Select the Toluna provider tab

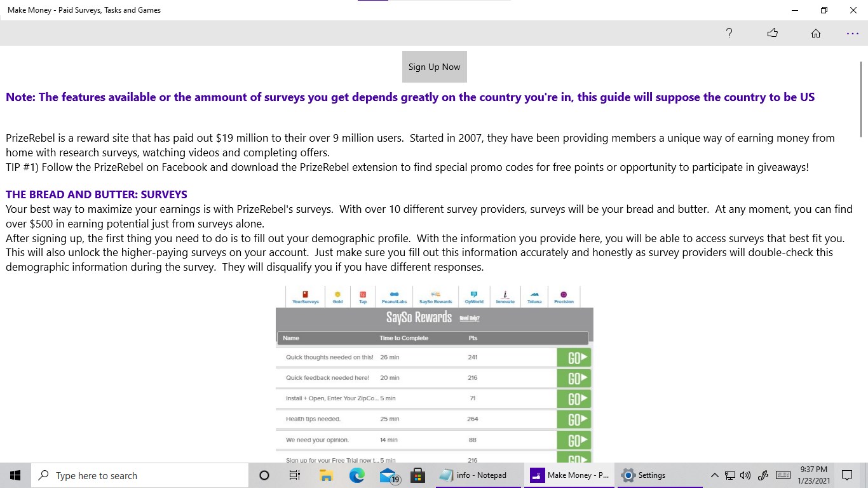click(534, 297)
